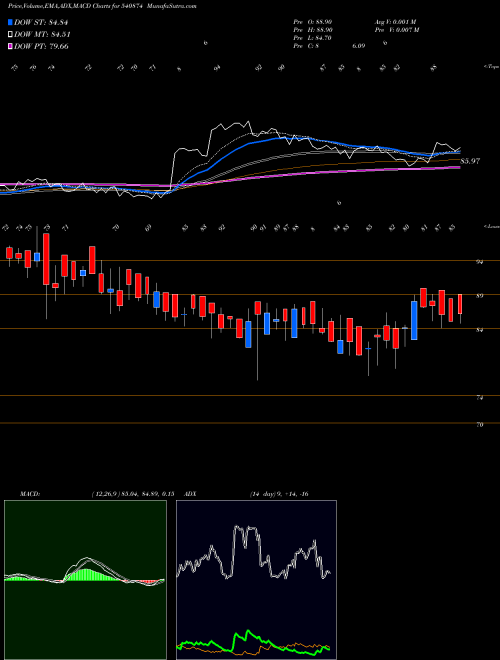Click the white DOW MT legend swatch
Screen dimensions: 500x660
(11, 35)
